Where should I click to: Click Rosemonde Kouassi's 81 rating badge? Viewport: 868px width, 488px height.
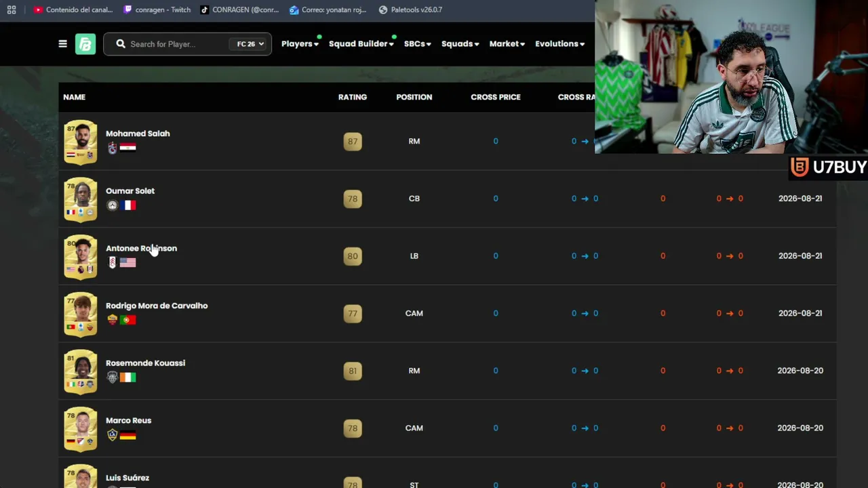tap(353, 371)
